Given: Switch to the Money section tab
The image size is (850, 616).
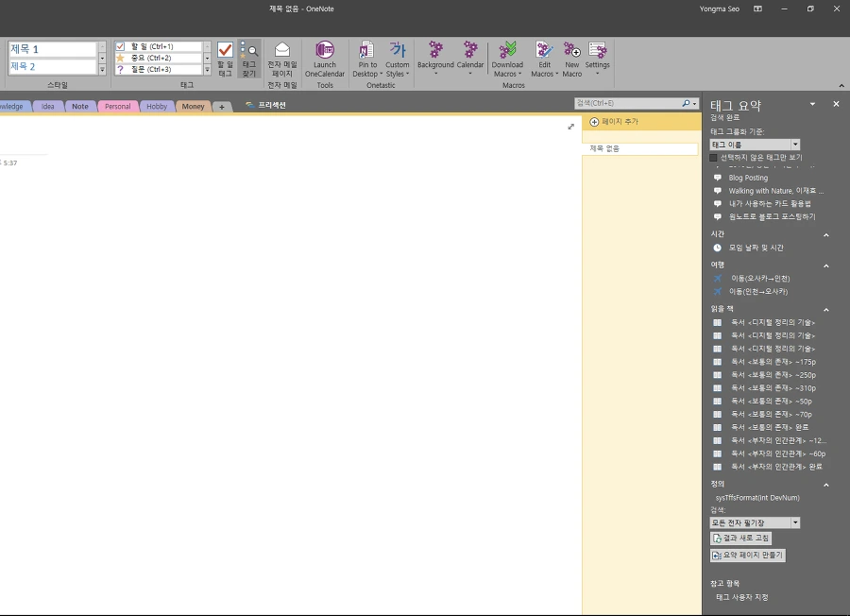Looking at the screenshot, I should coord(193,106).
